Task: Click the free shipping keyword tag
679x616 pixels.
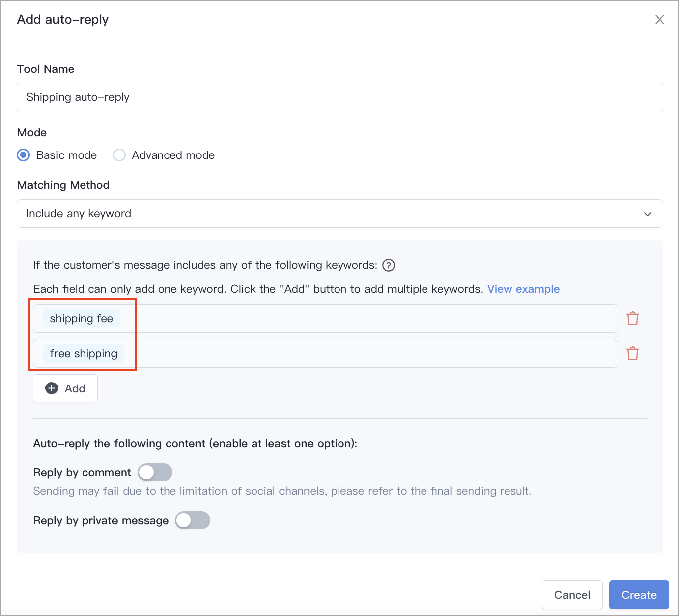Action: (x=84, y=353)
